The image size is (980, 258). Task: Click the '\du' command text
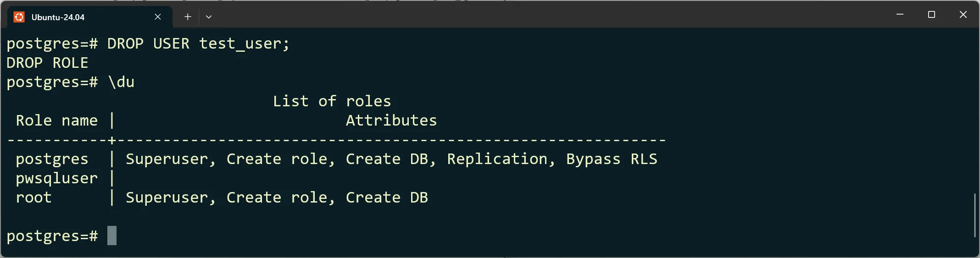pyautogui.click(x=121, y=82)
